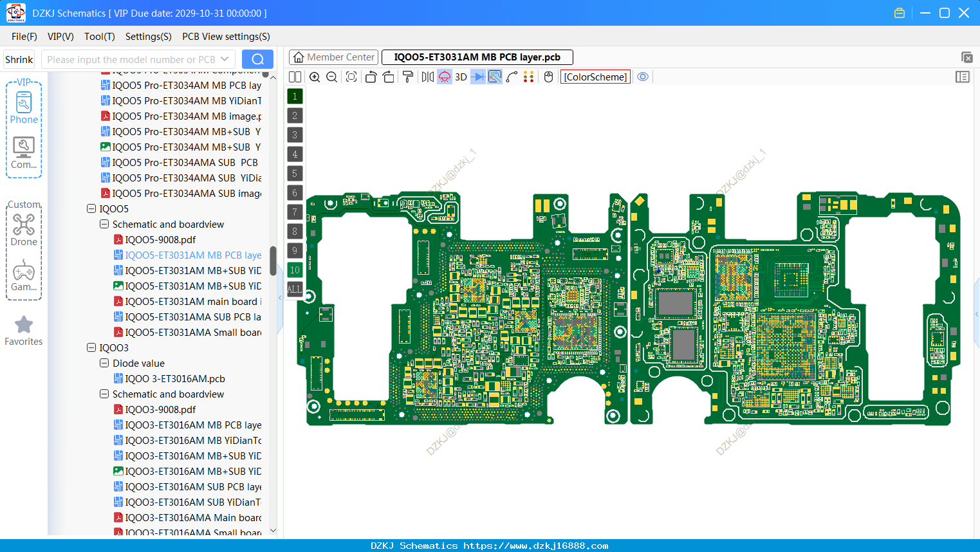This screenshot has width=980, height=552.
Task: Open the colored dots grid tool
Action: coord(529,77)
